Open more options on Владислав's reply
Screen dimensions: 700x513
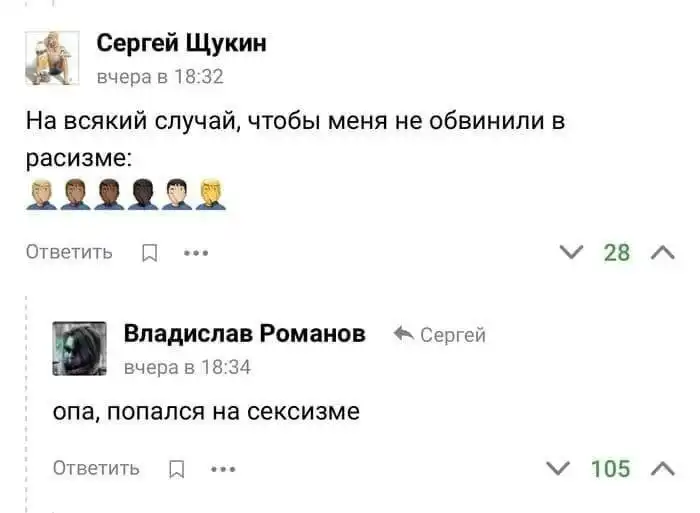(223, 468)
